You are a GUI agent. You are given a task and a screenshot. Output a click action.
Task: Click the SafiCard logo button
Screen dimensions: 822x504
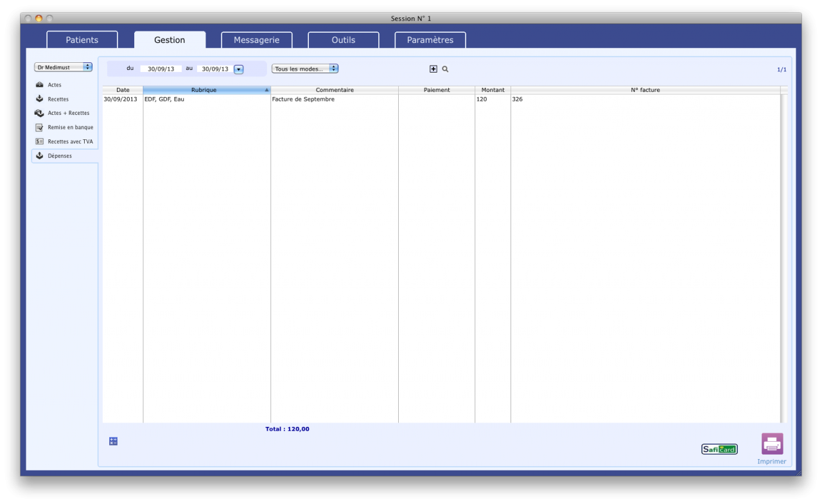(x=719, y=449)
